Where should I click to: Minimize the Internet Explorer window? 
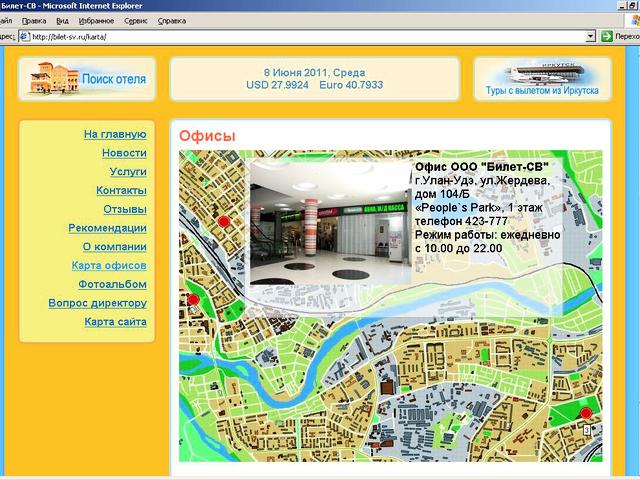(622, 5)
